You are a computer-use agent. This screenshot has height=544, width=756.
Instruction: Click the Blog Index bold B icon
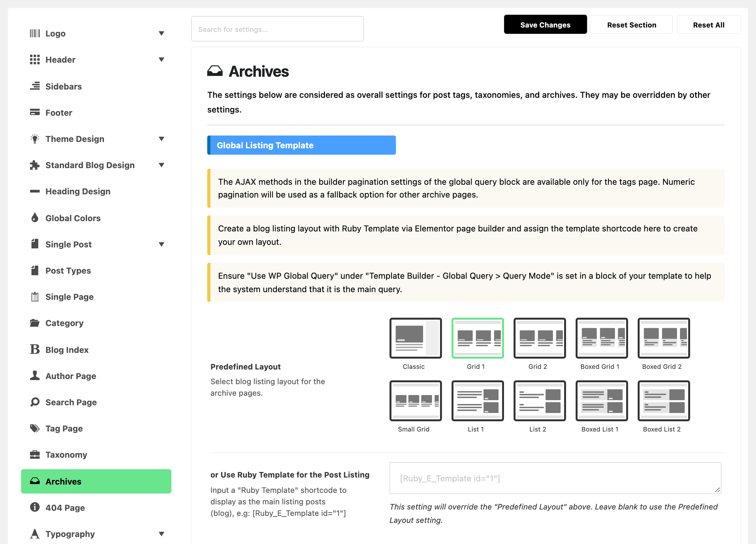pyautogui.click(x=35, y=349)
